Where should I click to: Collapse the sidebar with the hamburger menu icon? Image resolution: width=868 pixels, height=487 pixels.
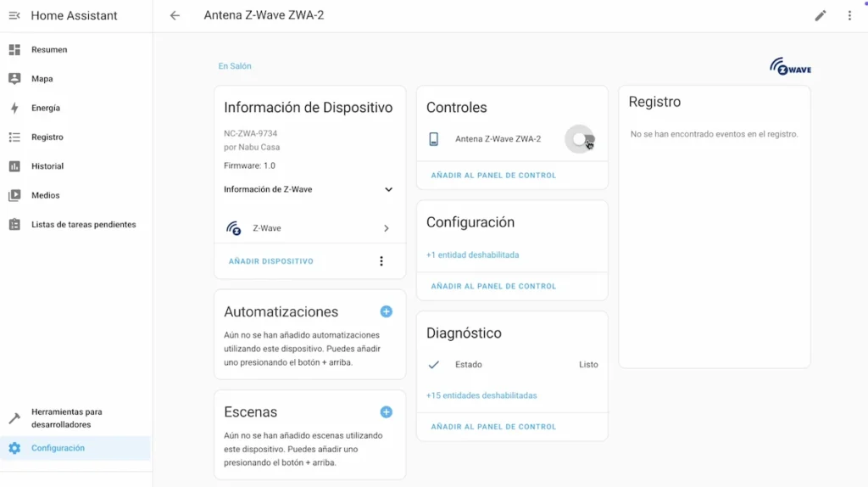point(14,15)
